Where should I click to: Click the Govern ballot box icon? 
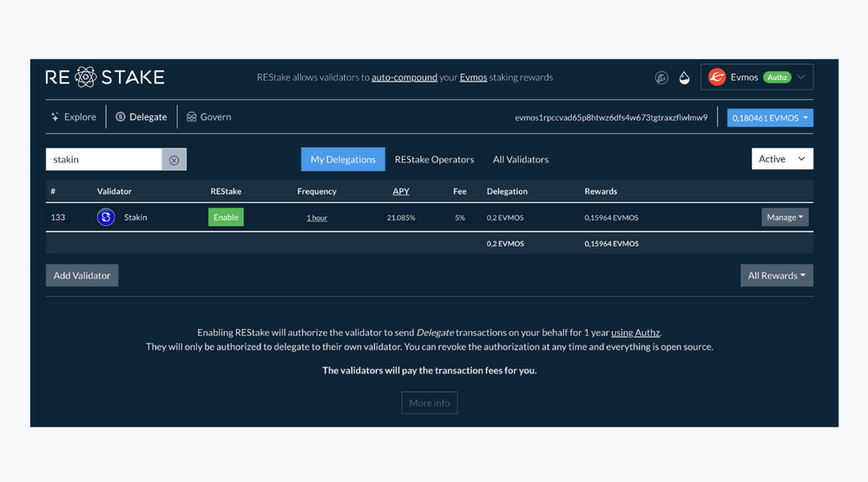192,116
